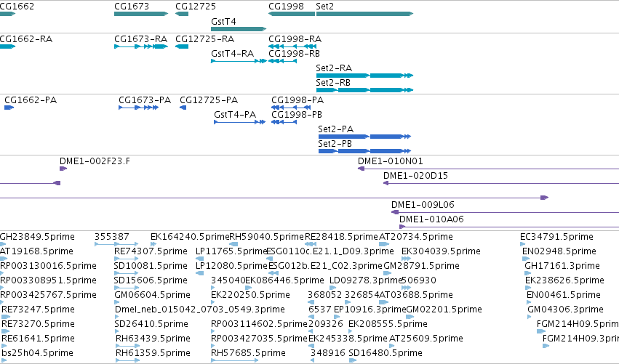Screen dimensions: 619x364
Task: Click the EK238626.5prime EST label
Action: click(x=564, y=280)
